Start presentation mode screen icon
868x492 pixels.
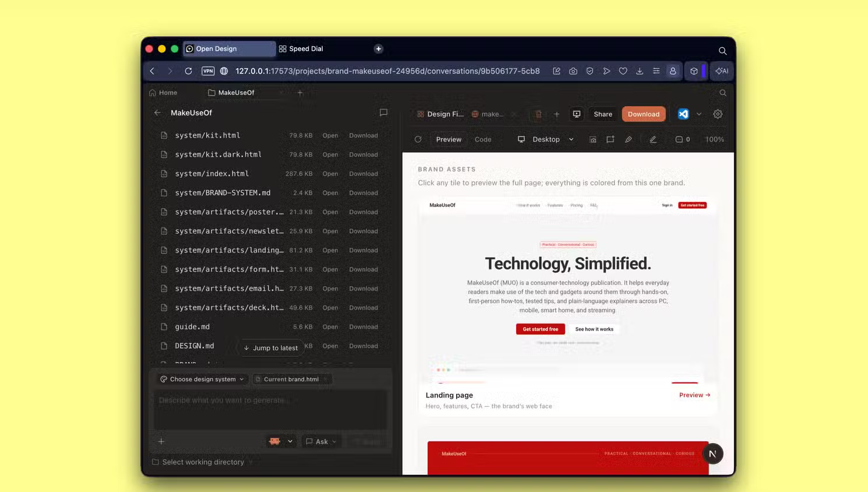click(577, 114)
